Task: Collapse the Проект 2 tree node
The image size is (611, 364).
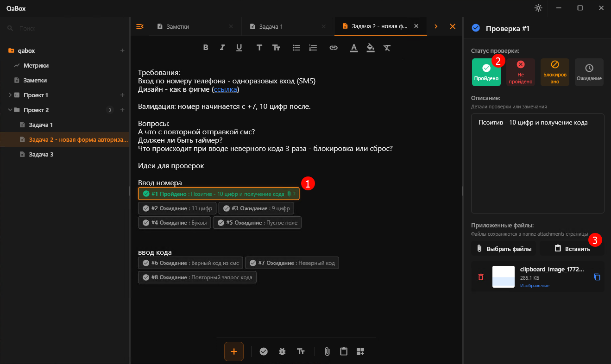Action: click(10, 110)
